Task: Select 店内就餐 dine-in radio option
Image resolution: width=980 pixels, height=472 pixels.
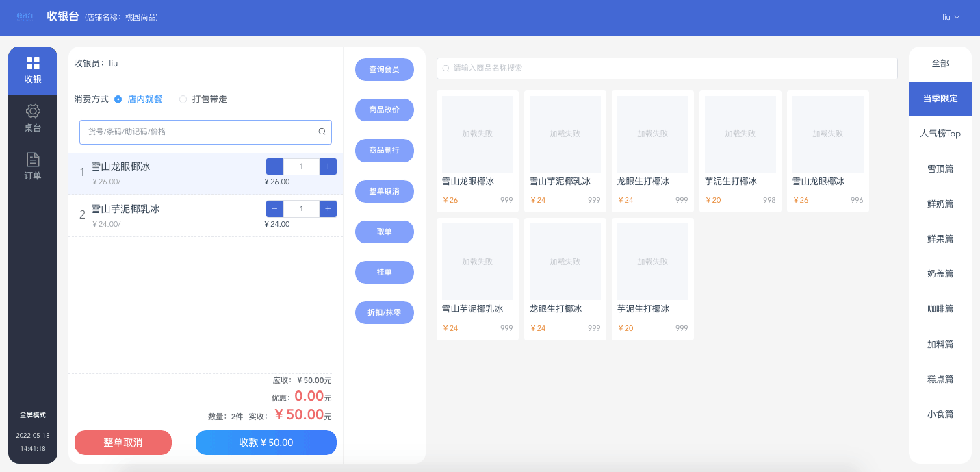Action: (x=118, y=99)
